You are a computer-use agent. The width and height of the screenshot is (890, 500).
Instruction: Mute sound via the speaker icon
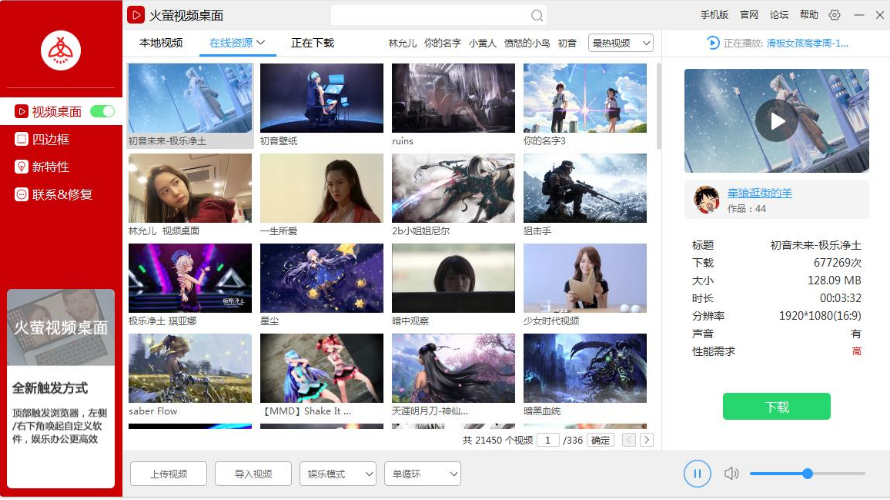pos(732,473)
